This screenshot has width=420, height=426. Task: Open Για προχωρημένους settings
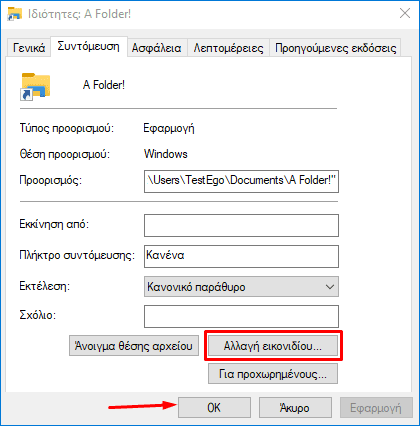coord(273,374)
